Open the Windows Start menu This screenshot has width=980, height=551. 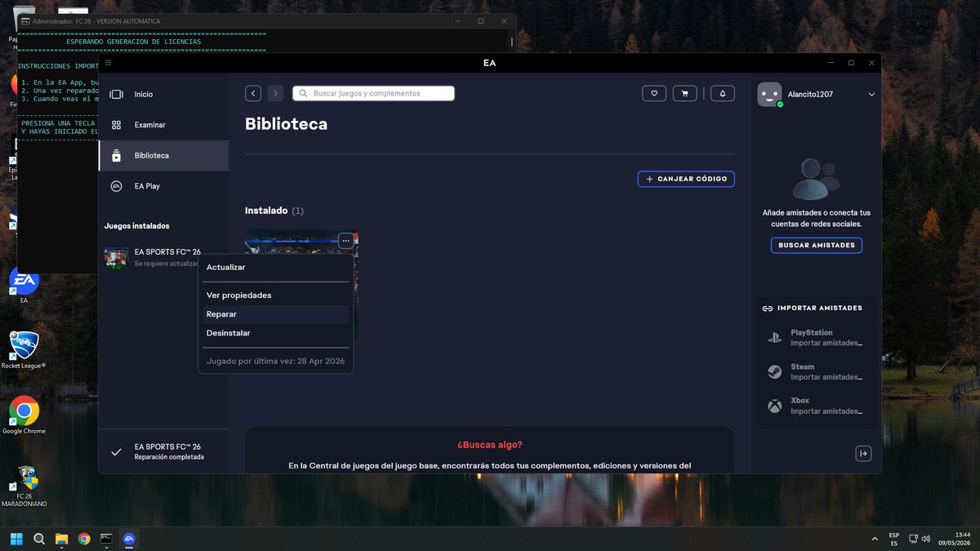(16, 539)
